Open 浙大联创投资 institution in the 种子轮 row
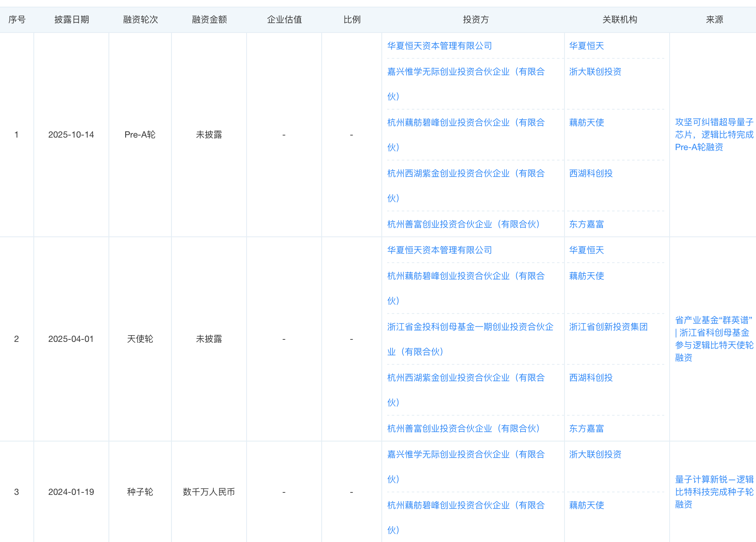 (x=595, y=454)
